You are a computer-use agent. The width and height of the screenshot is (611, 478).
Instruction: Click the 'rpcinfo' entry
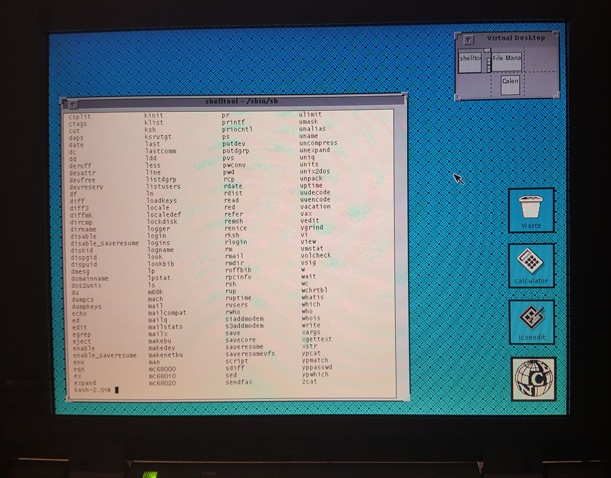coord(238,277)
